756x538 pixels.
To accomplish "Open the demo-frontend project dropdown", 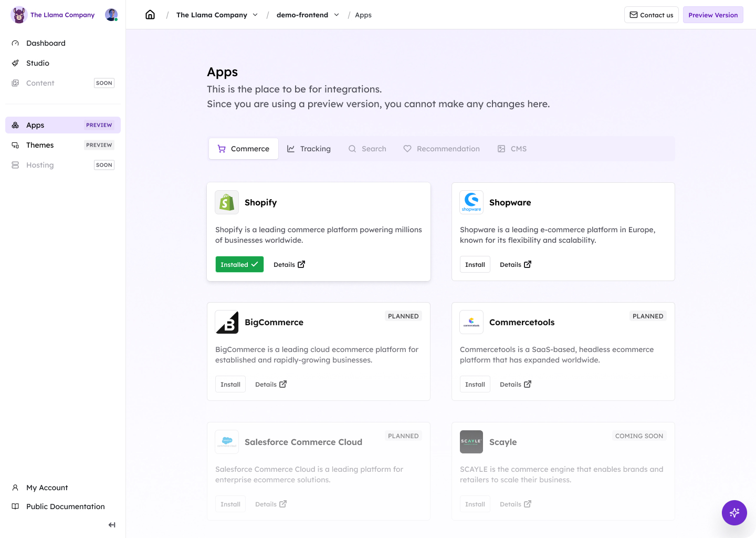I will [337, 15].
